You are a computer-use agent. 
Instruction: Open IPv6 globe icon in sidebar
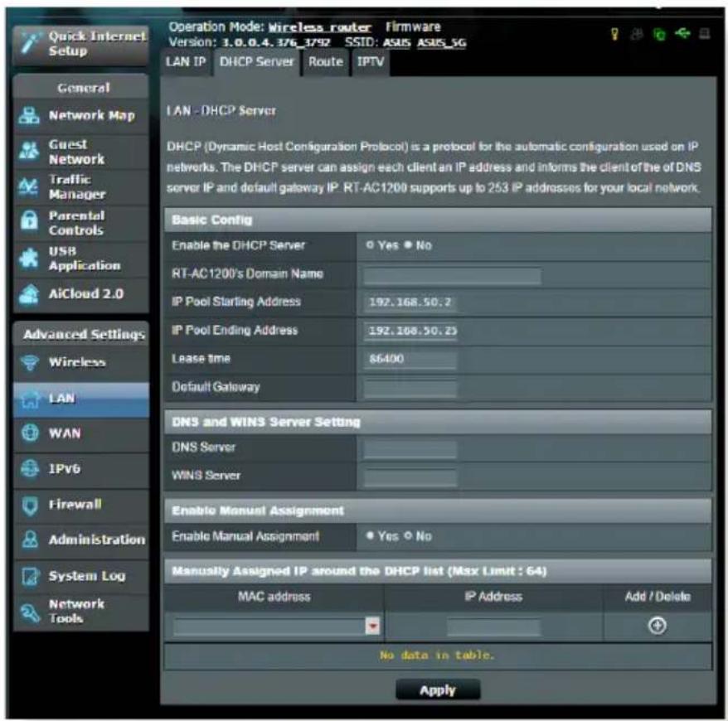pyautogui.click(x=30, y=469)
